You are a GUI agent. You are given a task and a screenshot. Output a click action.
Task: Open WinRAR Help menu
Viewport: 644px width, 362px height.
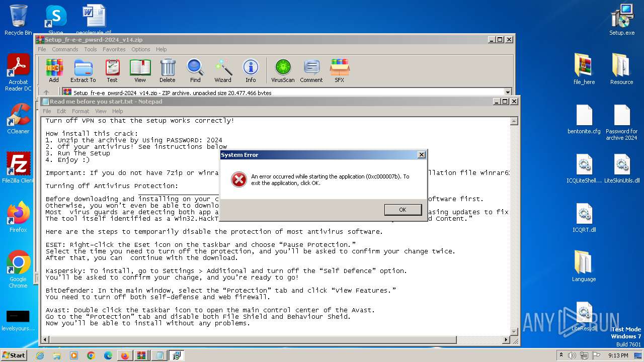[x=161, y=49]
